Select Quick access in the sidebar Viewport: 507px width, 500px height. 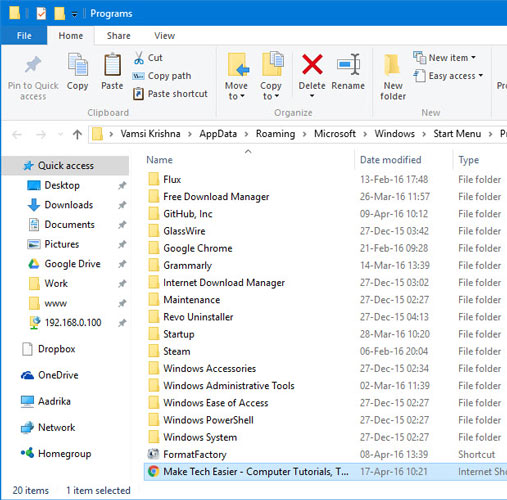click(65, 166)
